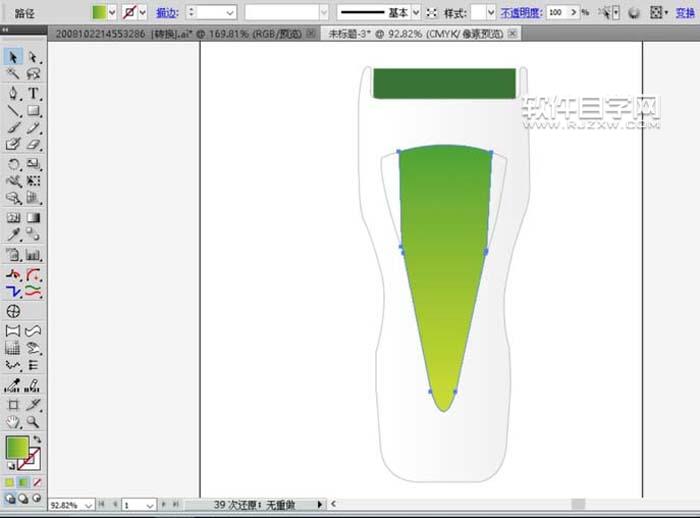Select the dark green rectangle on bottle
The height and width of the screenshot is (518, 700).
click(x=444, y=83)
